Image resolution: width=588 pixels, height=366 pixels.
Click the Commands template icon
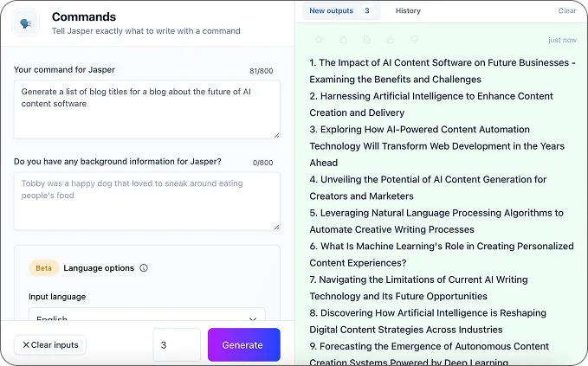point(25,23)
